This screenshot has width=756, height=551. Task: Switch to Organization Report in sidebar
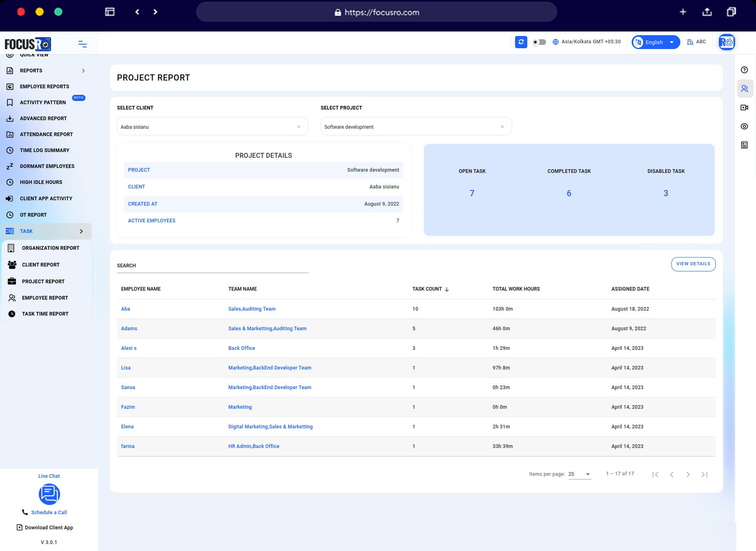coord(50,248)
